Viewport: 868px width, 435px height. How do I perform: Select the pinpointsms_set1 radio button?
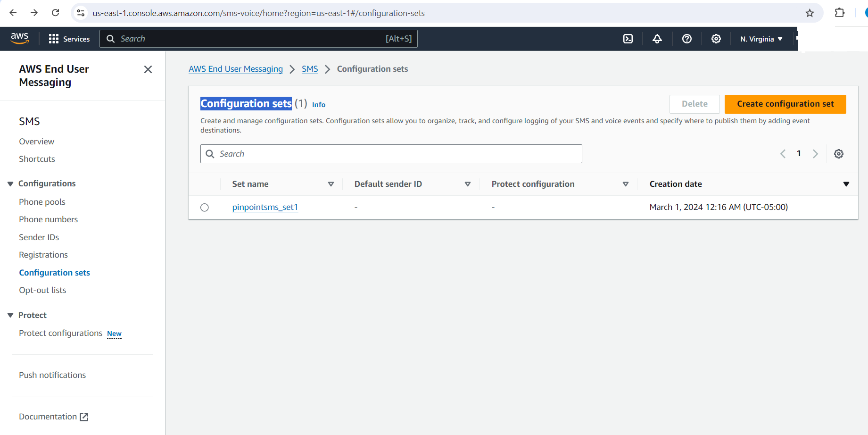tap(205, 208)
